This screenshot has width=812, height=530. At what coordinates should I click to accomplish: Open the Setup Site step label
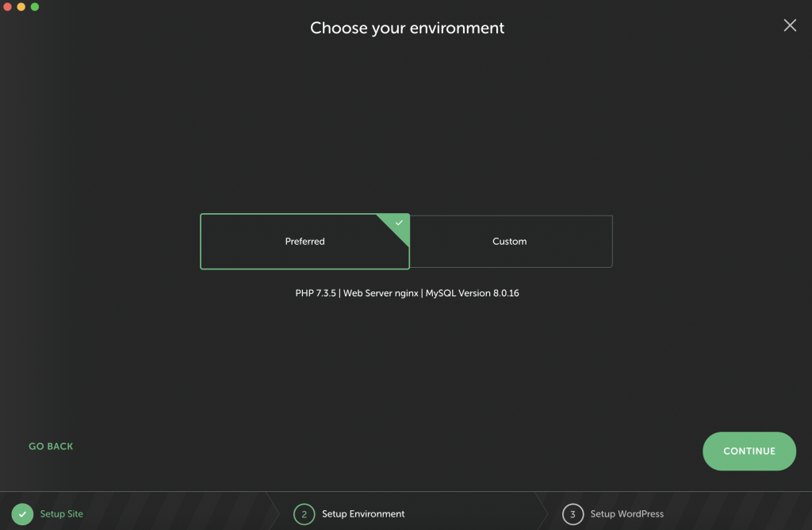pyautogui.click(x=62, y=514)
